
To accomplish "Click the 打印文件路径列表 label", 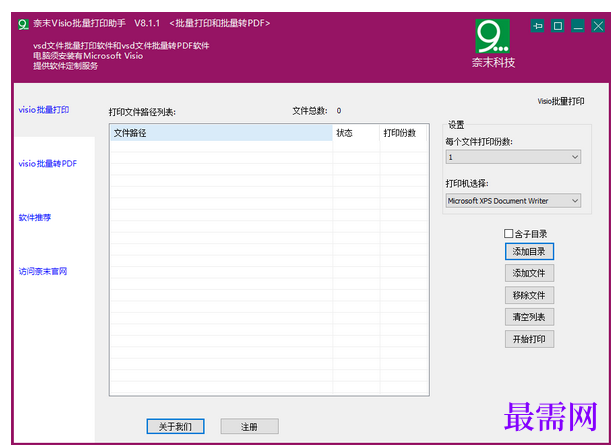I will tap(142, 112).
